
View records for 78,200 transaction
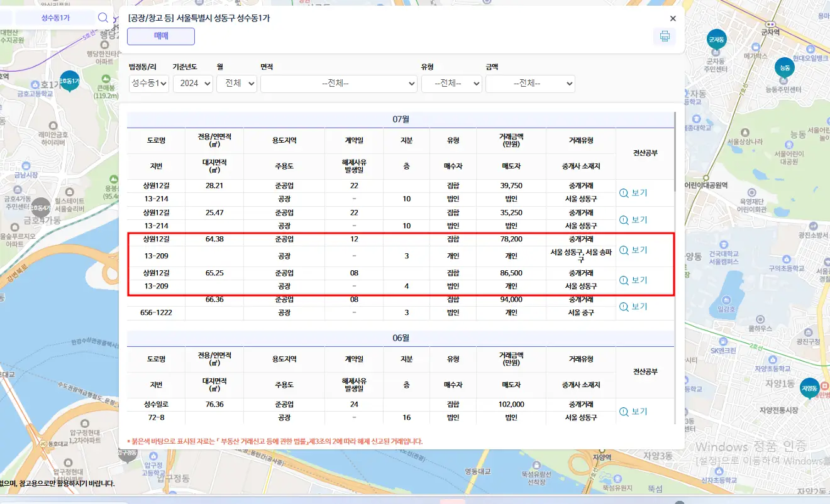633,250
